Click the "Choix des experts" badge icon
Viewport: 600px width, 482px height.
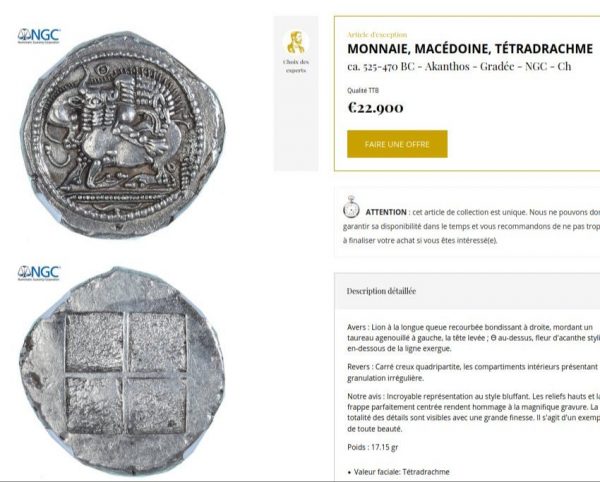coord(296,42)
